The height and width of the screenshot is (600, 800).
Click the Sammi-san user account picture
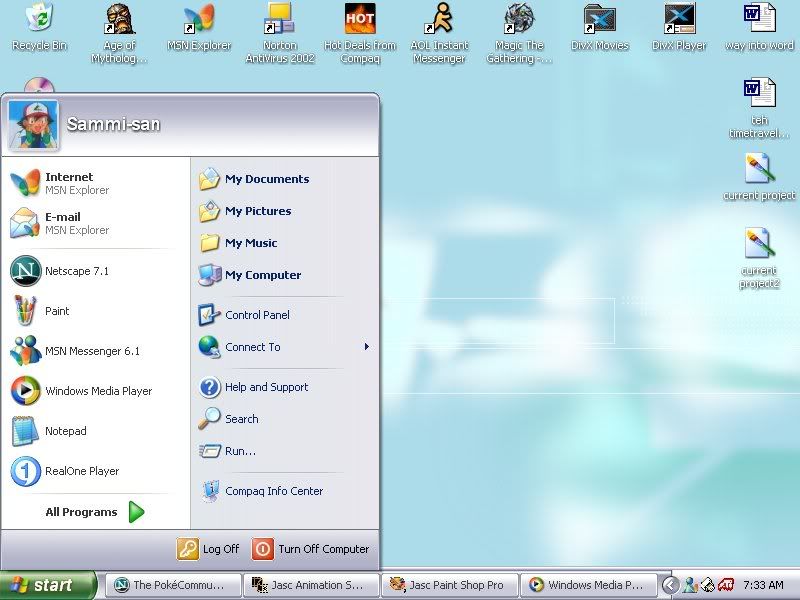[33, 125]
